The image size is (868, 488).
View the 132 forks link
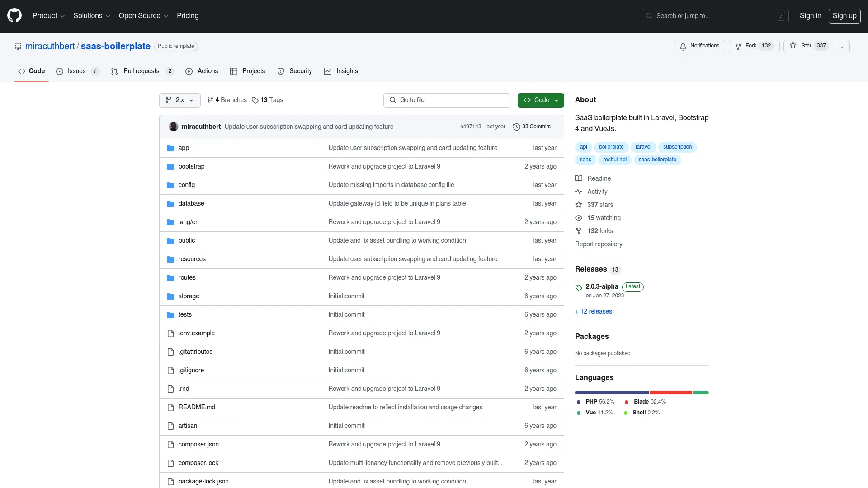pos(594,231)
